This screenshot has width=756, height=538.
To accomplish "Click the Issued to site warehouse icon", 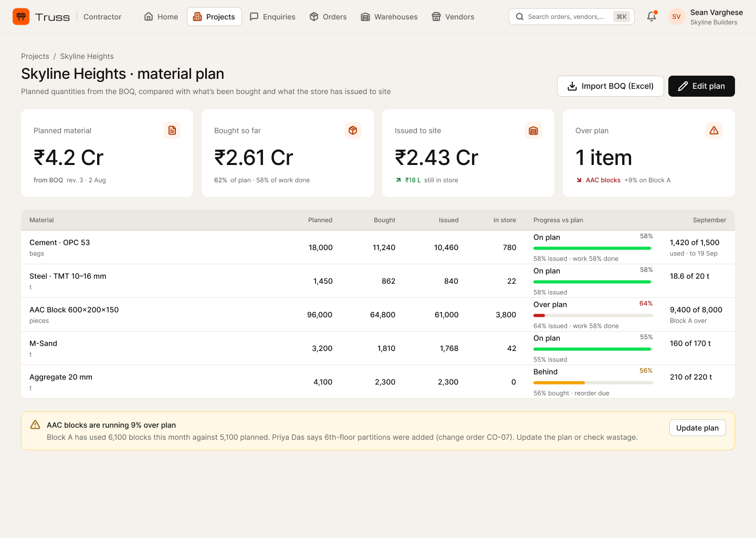I will point(533,130).
